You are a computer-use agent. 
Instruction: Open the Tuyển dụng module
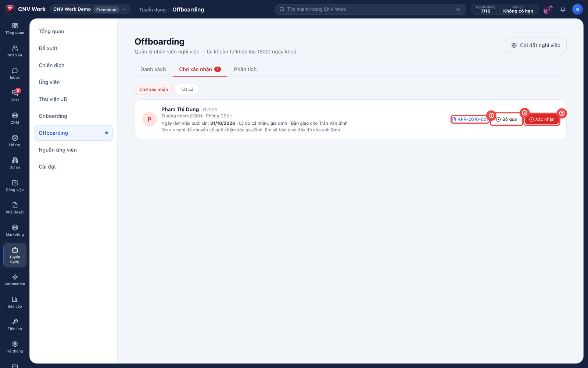15,255
